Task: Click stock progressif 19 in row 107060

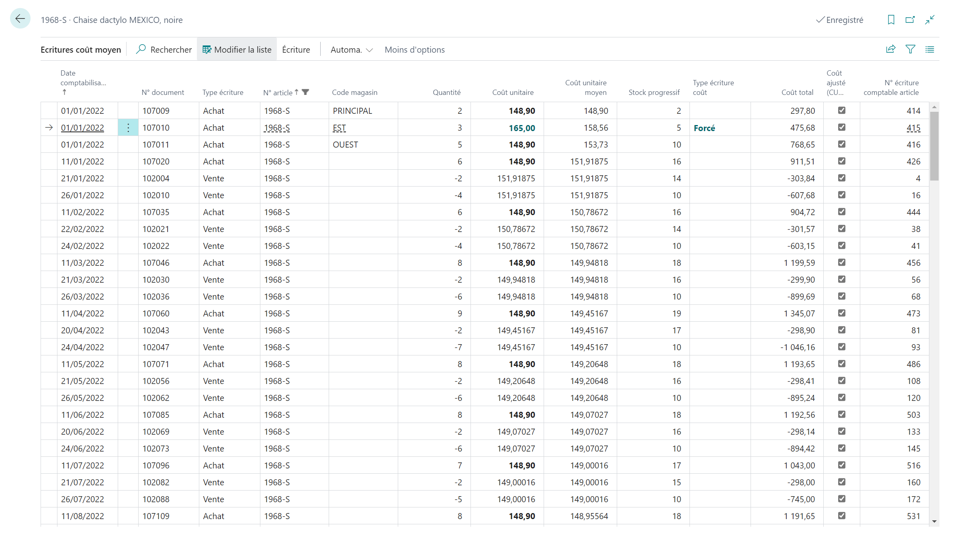Action: pyautogui.click(x=653, y=313)
